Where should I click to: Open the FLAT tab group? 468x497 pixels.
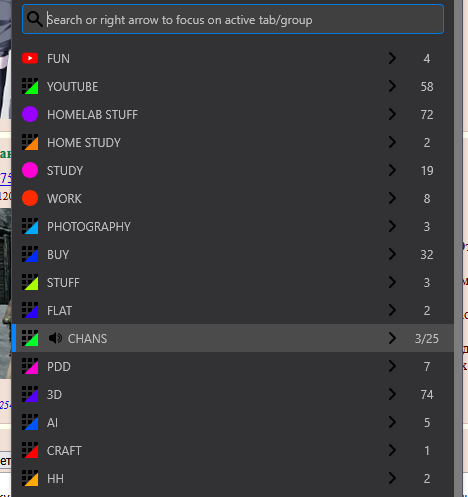[x=233, y=310]
